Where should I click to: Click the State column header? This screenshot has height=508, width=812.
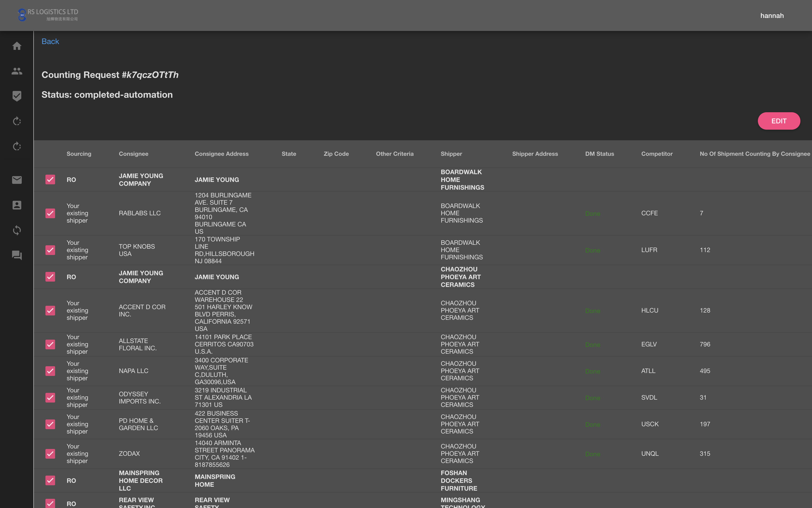click(289, 154)
